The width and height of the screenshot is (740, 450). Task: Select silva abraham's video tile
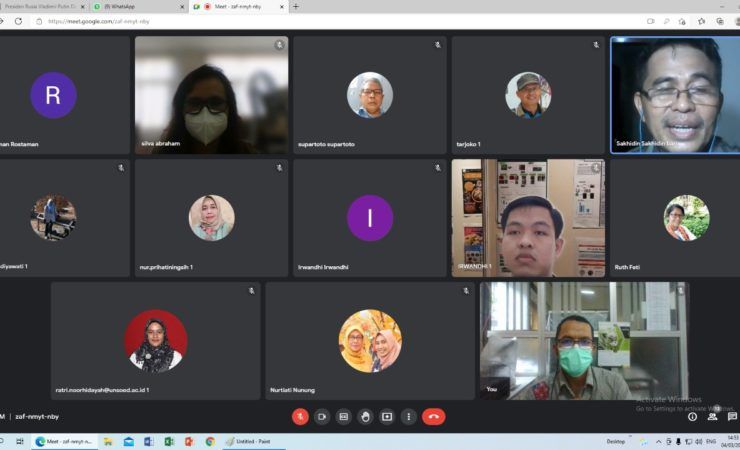[x=211, y=95]
